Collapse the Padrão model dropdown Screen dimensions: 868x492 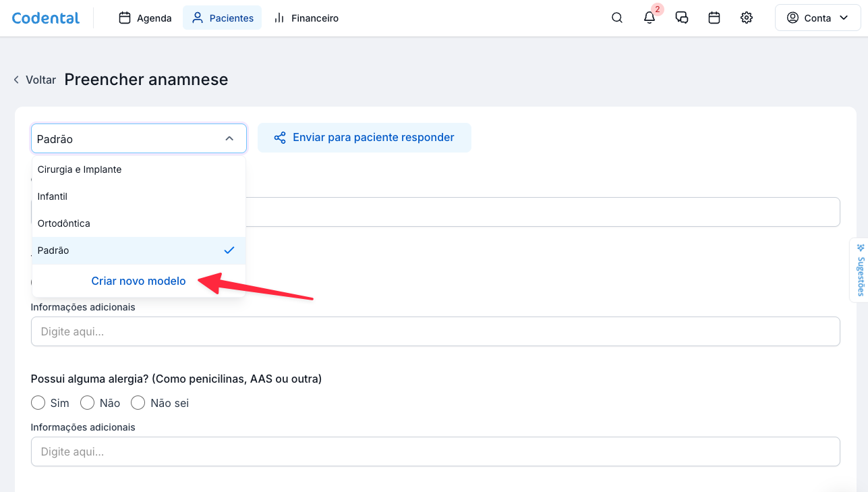(x=229, y=138)
